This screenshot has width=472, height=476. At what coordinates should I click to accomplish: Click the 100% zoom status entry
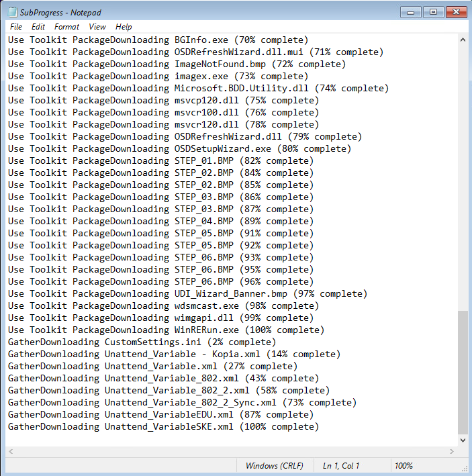tap(404, 466)
